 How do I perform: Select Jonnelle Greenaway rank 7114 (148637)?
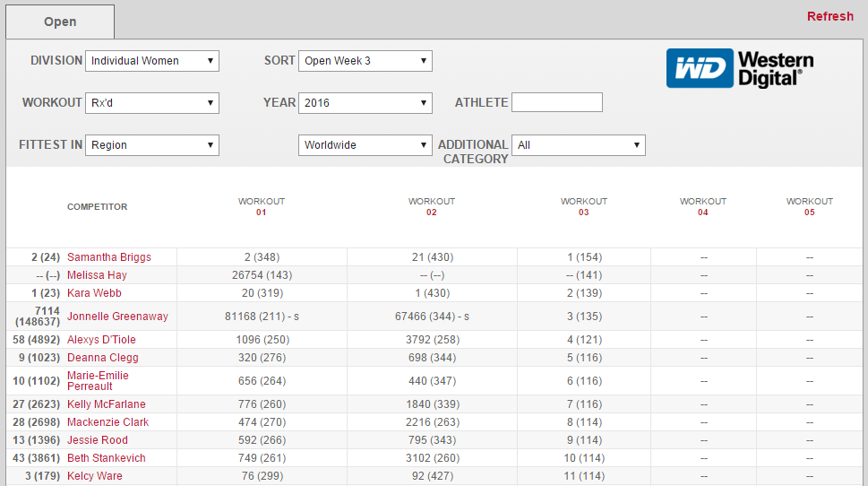pos(38,317)
